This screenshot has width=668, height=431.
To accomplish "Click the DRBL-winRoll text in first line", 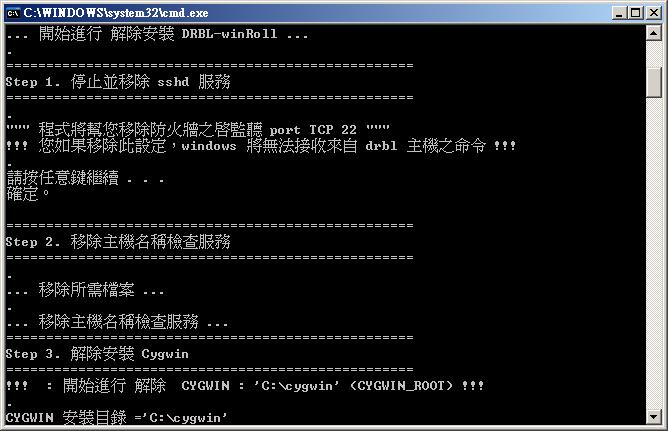I will pos(229,34).
